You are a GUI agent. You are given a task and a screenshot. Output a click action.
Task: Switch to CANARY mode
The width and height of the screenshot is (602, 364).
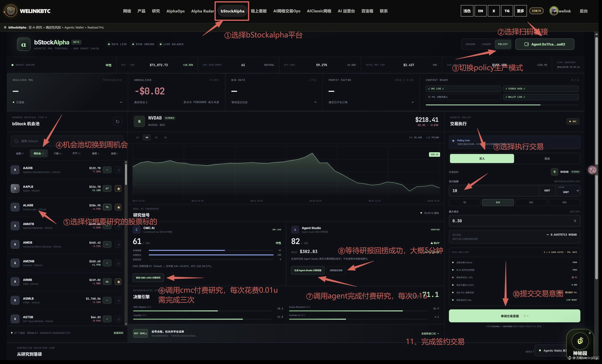click(486, 44)
